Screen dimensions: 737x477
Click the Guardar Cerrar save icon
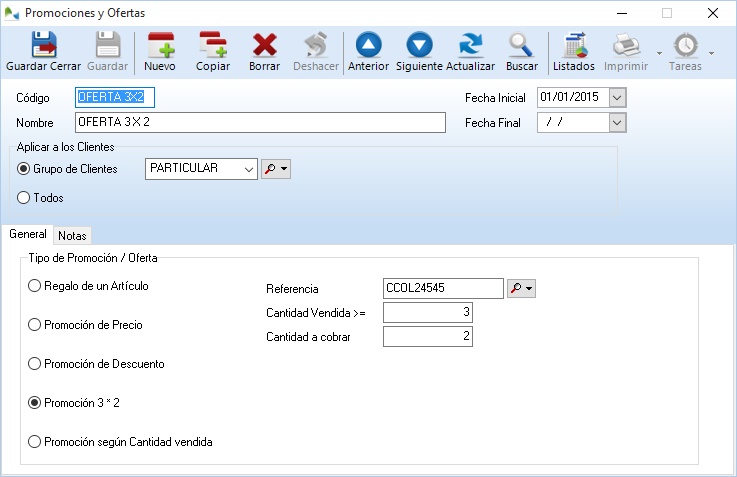43,46
